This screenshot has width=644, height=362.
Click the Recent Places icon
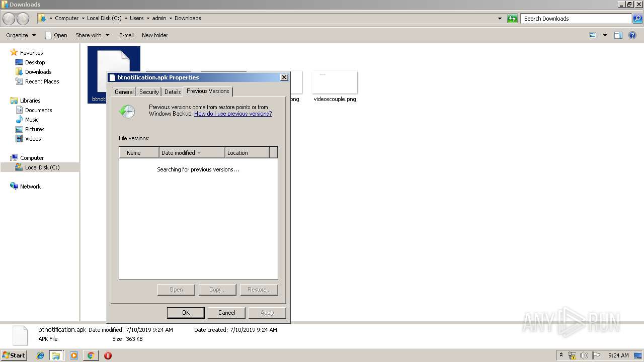(x=19, y=81)
